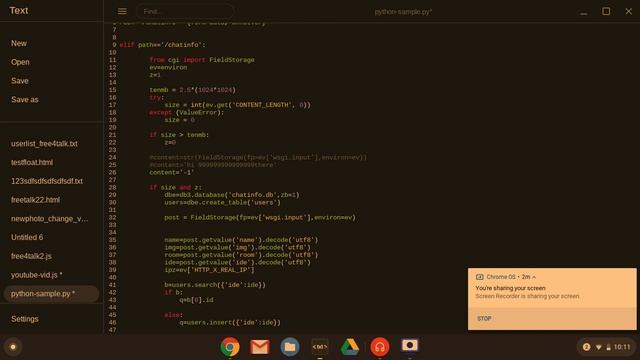
Task: Click the screen-share icon in notification
Action: tap(480, 277)
